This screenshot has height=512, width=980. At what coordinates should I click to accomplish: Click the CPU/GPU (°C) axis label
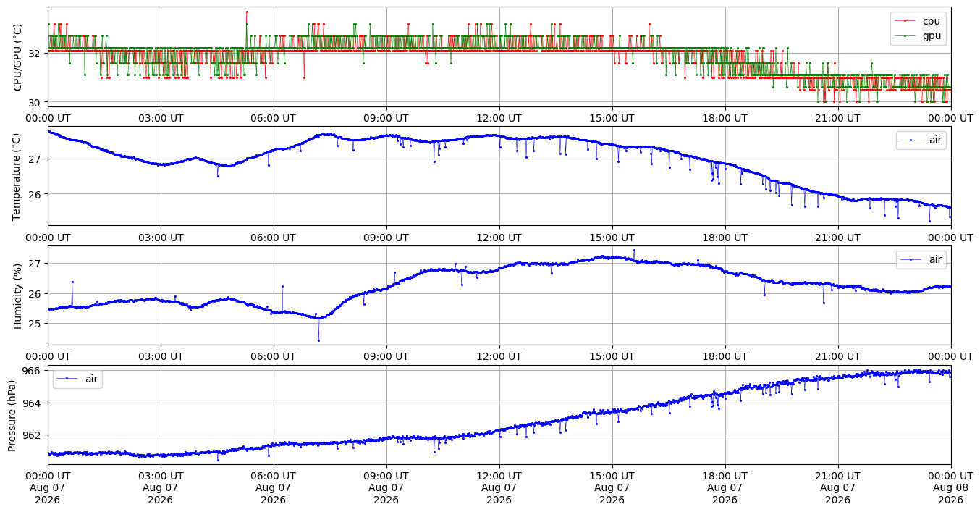pyautogui.click(x=18, y=57)
